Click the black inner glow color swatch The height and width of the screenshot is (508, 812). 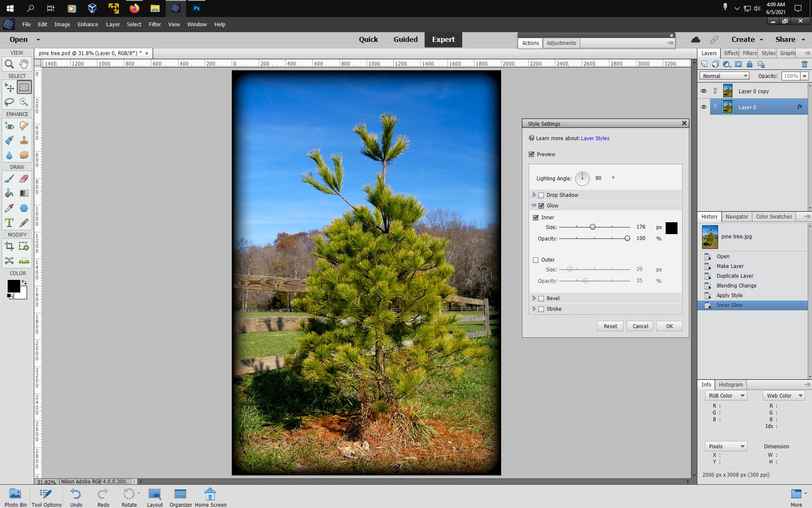pos(671,228)
